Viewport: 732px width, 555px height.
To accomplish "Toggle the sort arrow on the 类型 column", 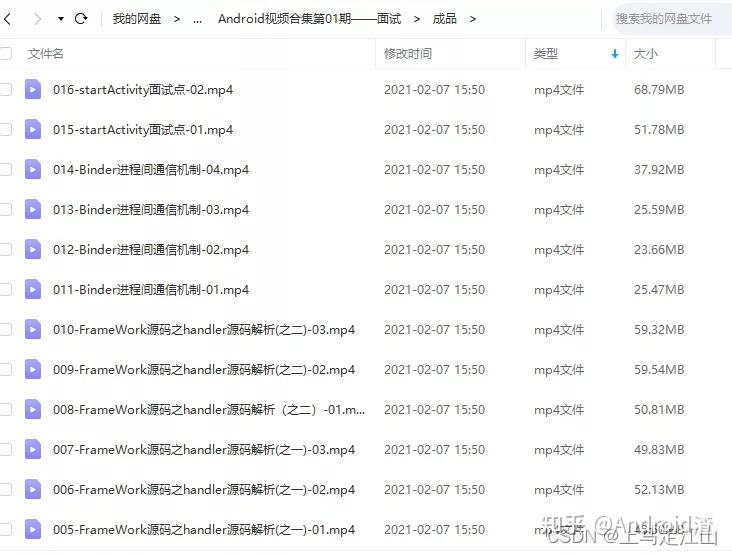I will point(615,54).
